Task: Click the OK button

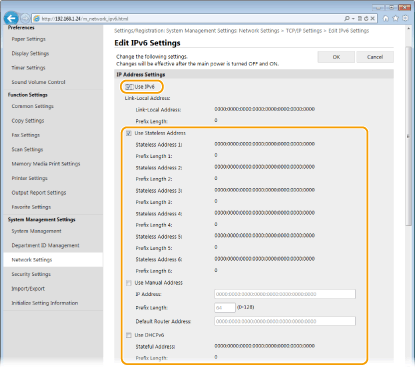Action: pyautogui.click(x=336, y=57)
